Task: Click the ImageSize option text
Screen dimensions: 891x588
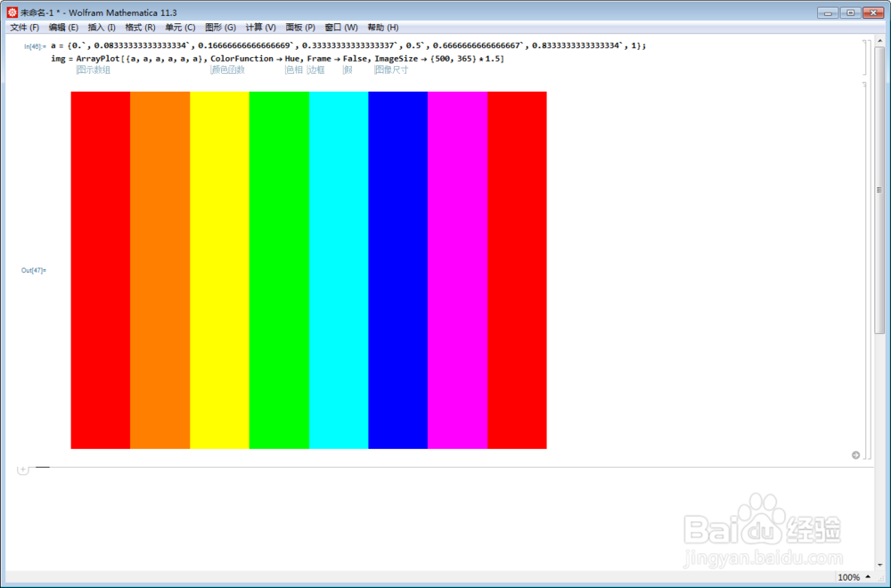Action: pos(396,59)
